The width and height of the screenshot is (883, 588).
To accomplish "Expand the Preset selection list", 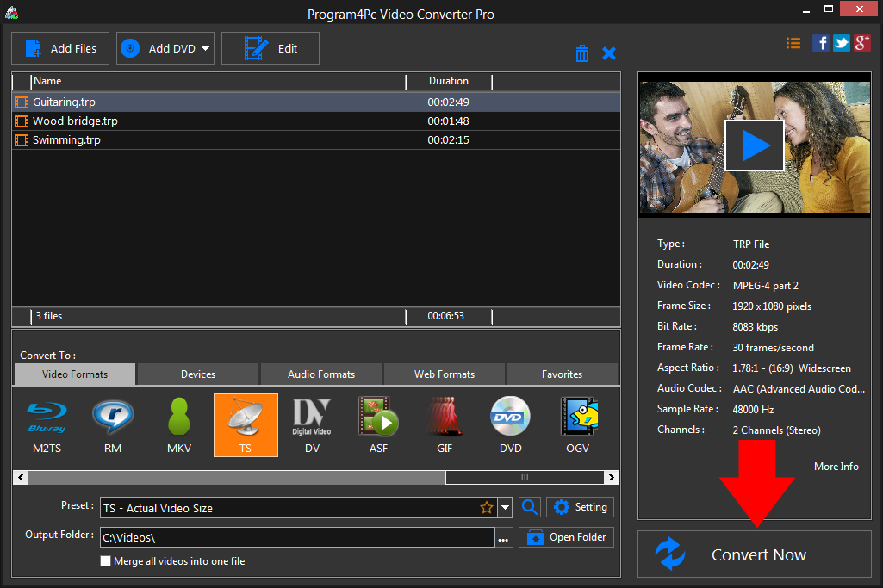I will [x=505, y=507].
